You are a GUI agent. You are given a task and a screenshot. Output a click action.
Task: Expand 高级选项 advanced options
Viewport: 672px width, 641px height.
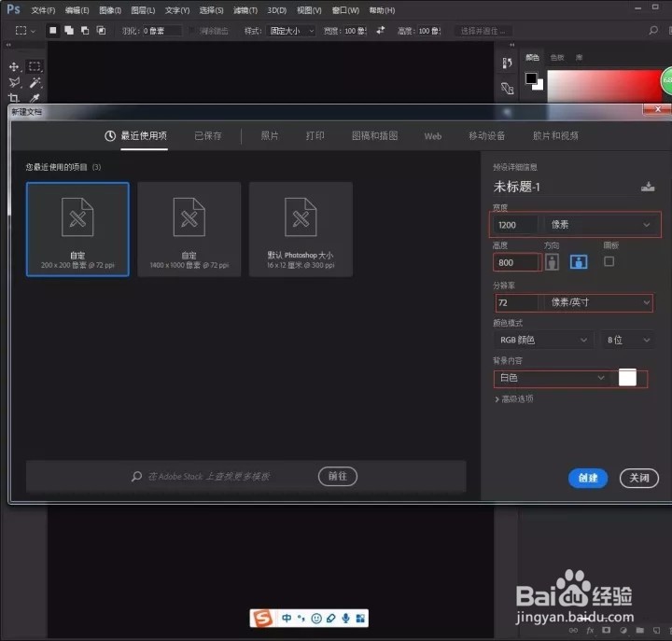click(x=514, y=399)
